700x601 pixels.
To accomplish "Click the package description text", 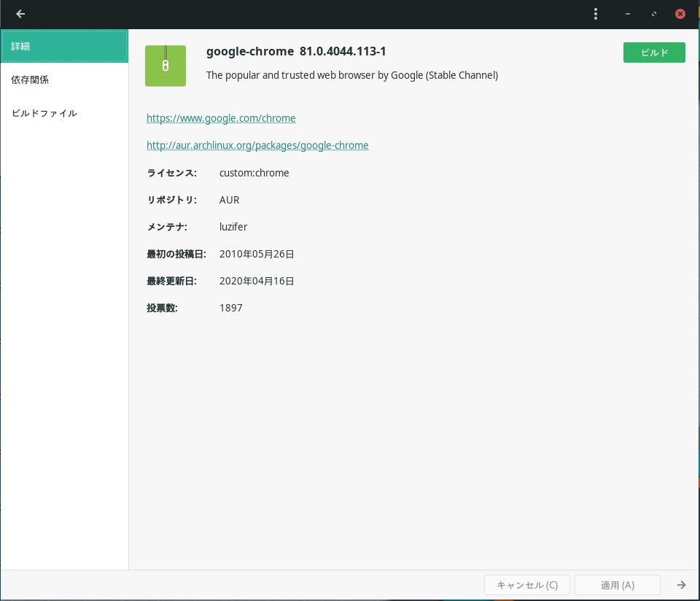I will (x=351, y=75).
